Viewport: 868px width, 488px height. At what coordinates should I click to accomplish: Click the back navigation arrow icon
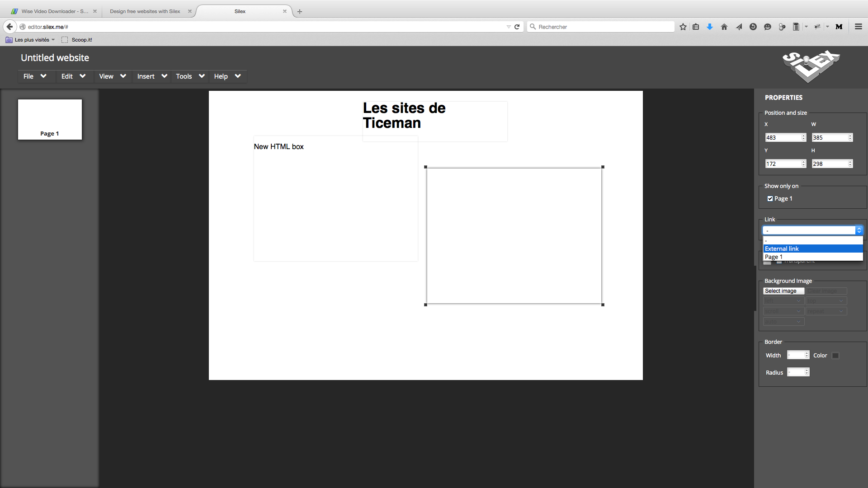point(9,26)
